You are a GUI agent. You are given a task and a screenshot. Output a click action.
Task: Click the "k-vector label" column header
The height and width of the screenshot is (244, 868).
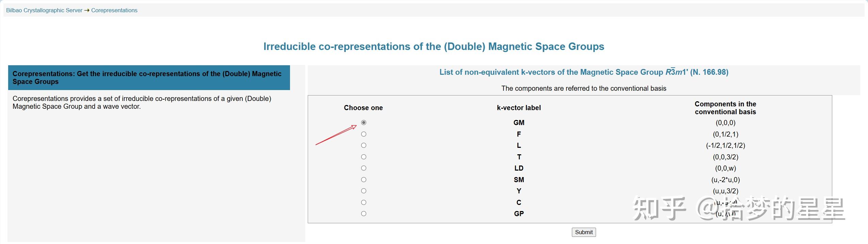click(x=518, y=108)
